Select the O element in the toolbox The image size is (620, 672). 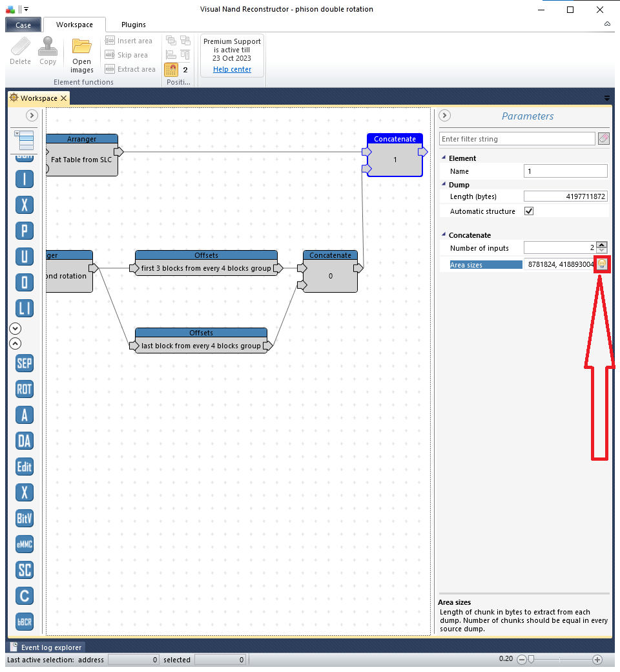[25, 282]
